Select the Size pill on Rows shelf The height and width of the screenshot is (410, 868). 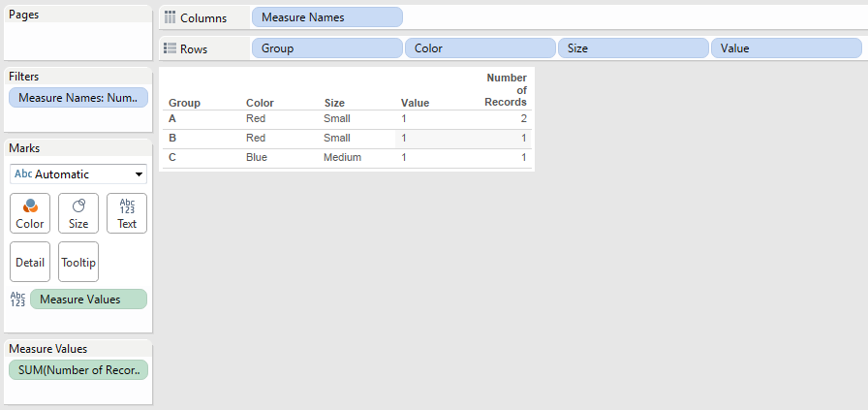[x=634, y=47]
